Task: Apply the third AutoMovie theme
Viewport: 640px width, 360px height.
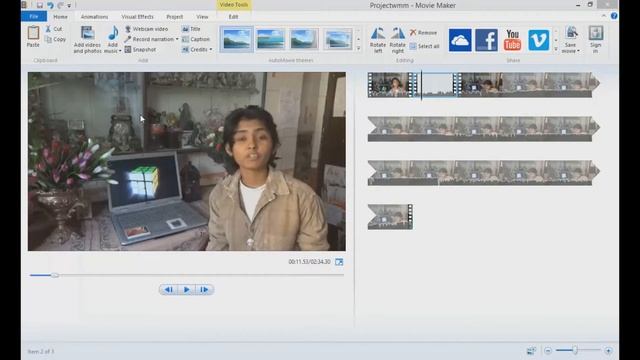Action: click(x=304, y=39)
